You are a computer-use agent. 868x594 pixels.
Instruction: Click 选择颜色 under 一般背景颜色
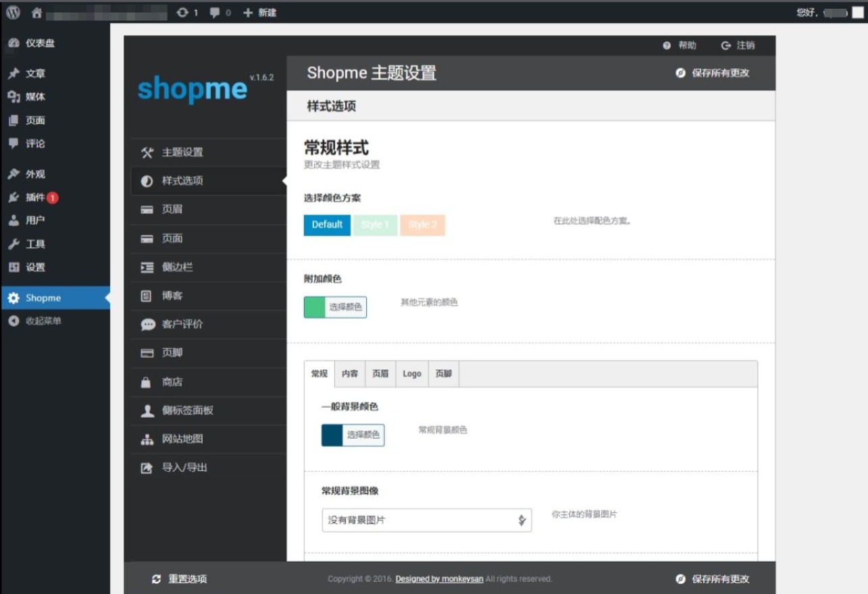[363, 435]
